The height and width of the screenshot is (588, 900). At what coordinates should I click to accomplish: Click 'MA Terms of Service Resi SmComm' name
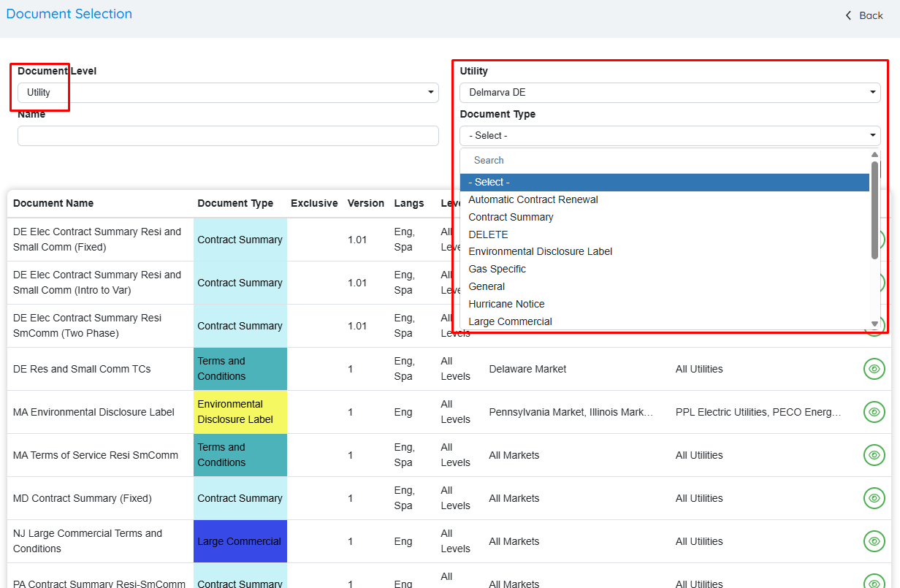(x=96, y=455)
